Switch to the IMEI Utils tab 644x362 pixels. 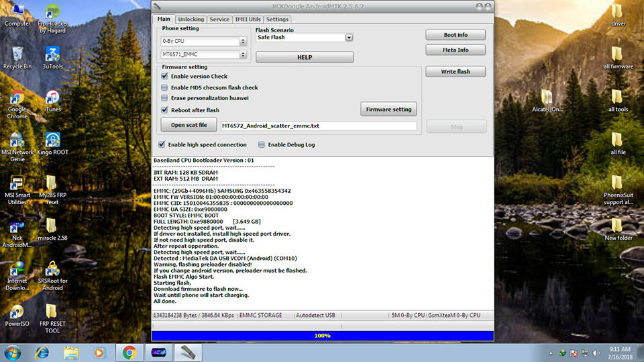248,19
